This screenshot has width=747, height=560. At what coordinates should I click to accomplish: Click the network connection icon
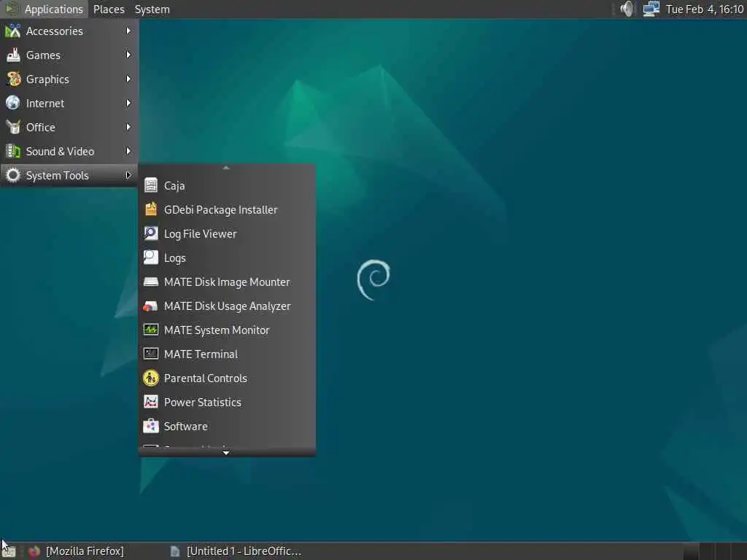[x=651, y=9]
